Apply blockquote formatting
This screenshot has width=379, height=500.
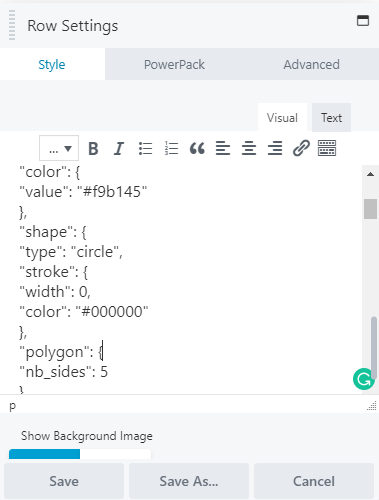coord(197,148)
